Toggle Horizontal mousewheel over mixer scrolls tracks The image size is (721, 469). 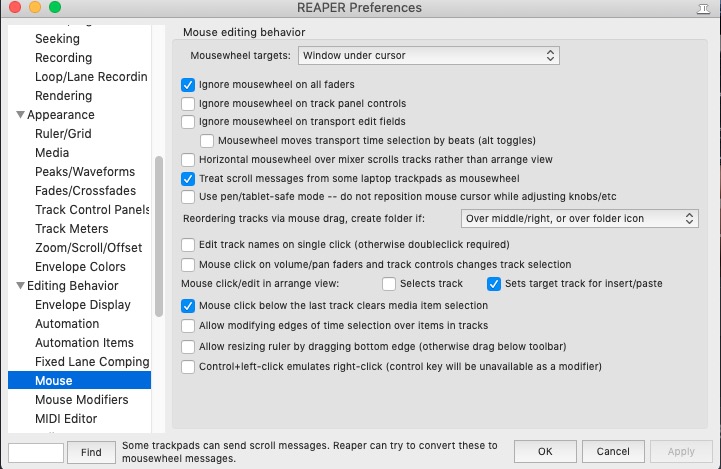[x=188, y=160]
